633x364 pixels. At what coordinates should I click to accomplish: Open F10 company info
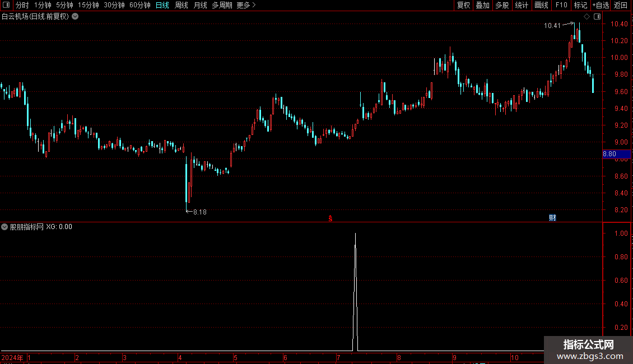[561, 5]
